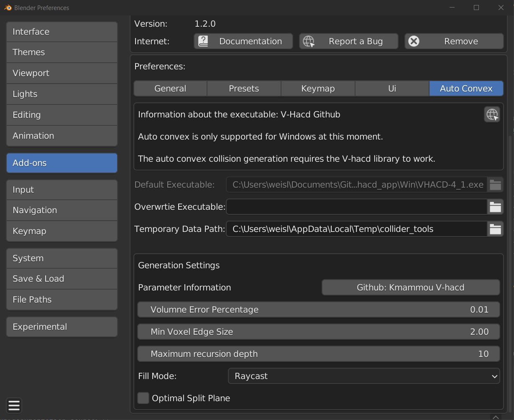The width and height of the screenshot is (514, 420).
Task: Click the hamburger menu icon at bottom left
Action: [14, 405]
